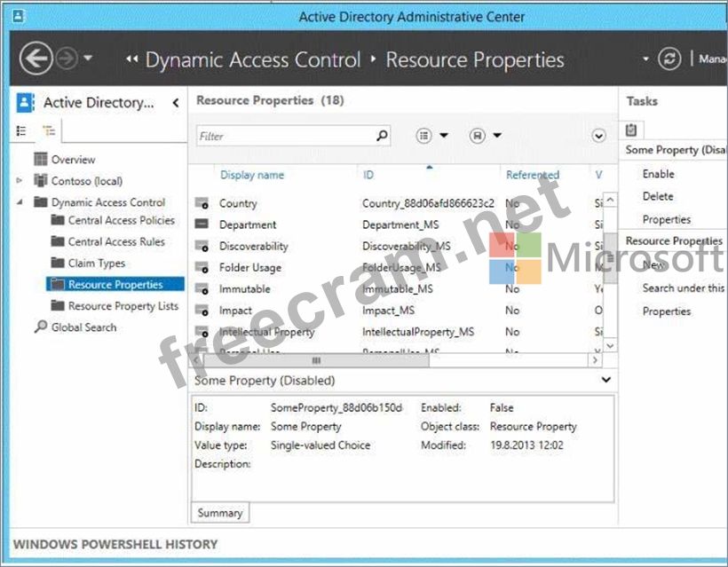The image size is (728, 567).
Task: Open Central Access Policies folder
Action: pyautogui.click(x=121, y=220)
